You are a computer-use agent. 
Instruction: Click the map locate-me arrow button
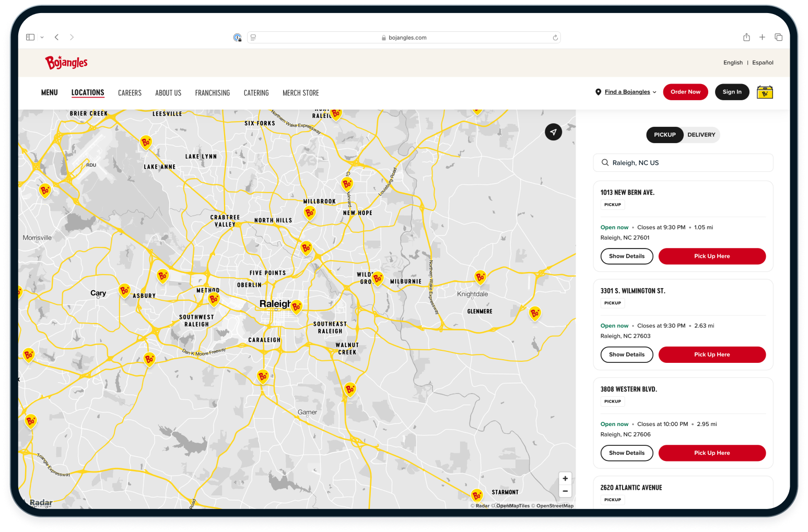pyautogui.click(x=554, y=132)
